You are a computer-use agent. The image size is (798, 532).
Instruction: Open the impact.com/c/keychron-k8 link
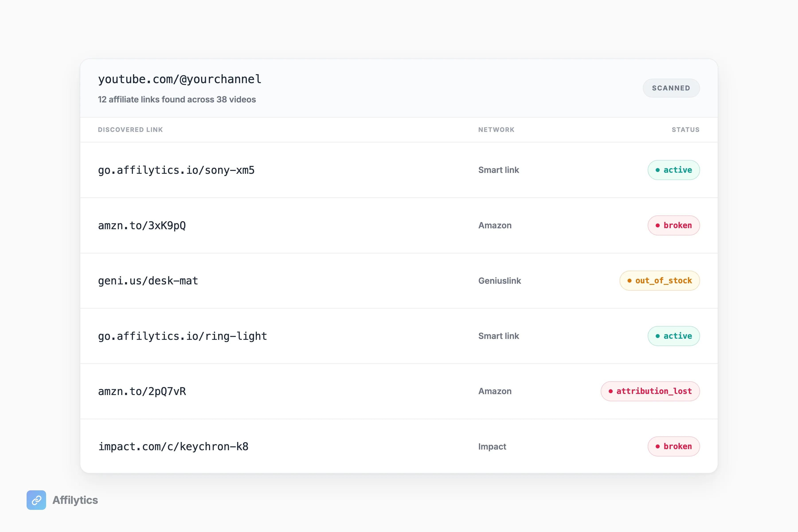click(x=173, y=446)
